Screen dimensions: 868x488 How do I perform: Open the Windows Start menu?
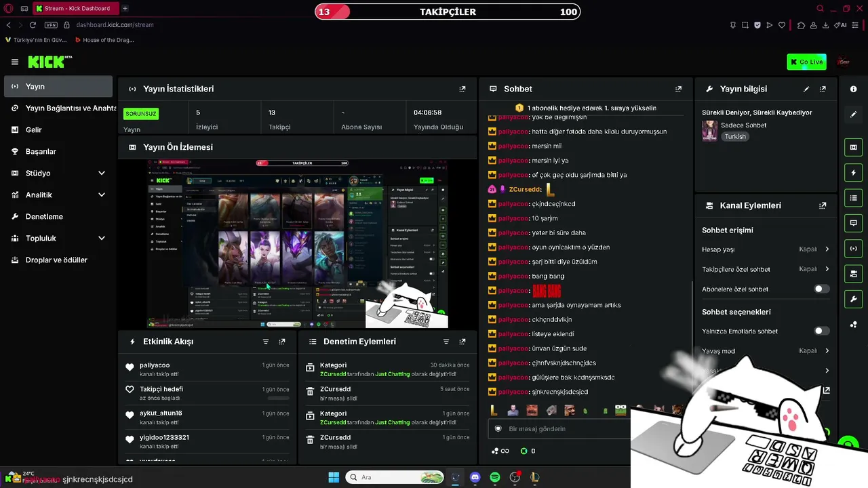coord(334,477)
